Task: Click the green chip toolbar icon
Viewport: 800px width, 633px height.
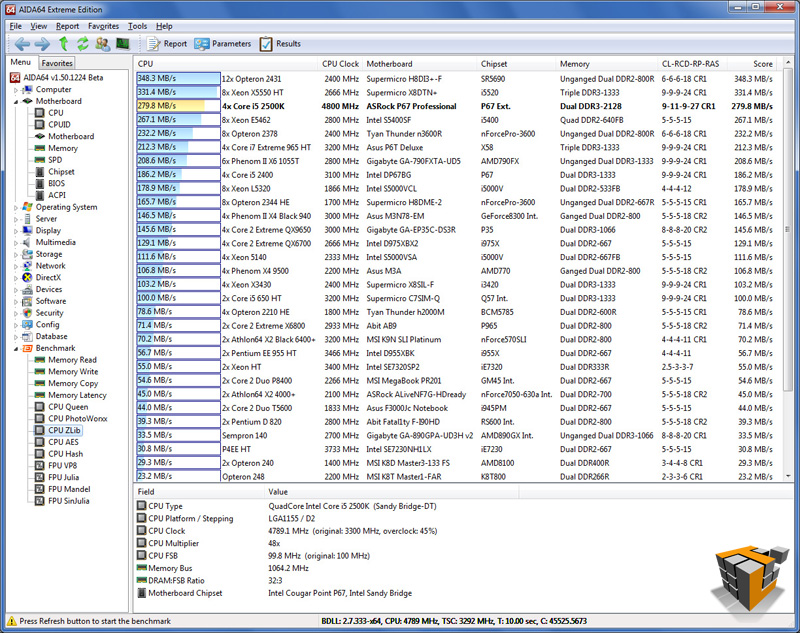Action: tap(122, 44)
